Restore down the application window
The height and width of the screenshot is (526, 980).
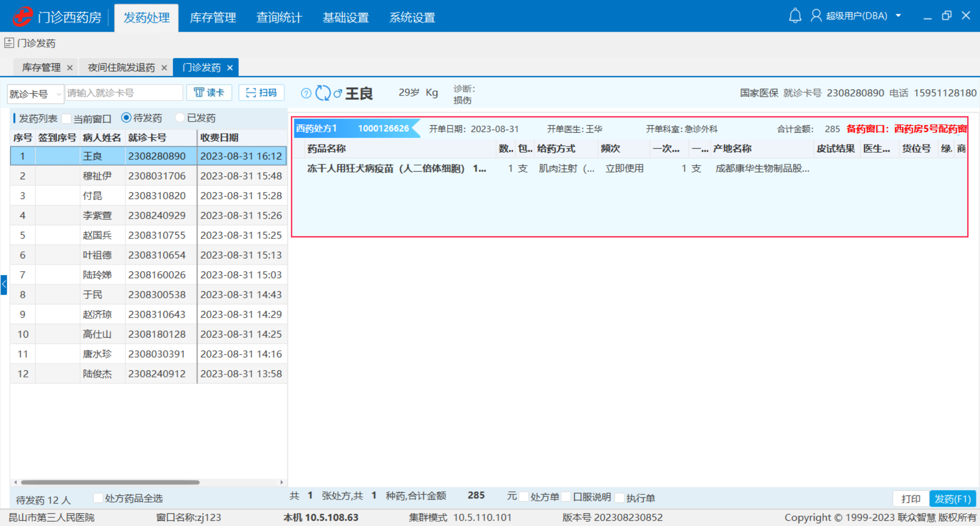[947, 16]
